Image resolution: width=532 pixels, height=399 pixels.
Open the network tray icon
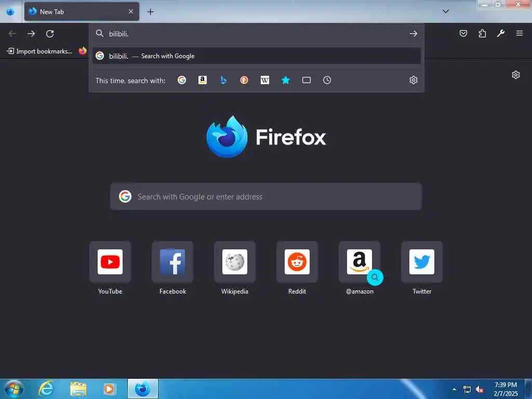coord(467,389)
